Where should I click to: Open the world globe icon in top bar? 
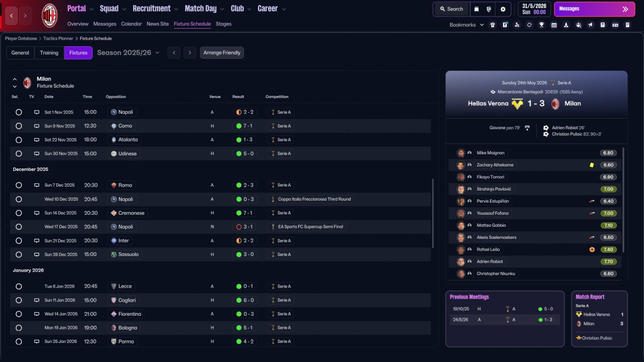[489, 9]
